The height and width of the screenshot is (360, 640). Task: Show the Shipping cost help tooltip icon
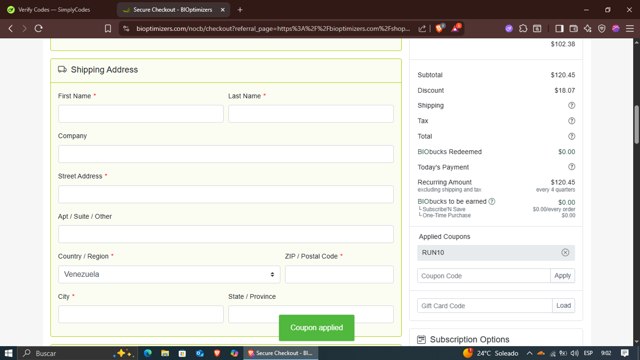[x=571, y=105]
